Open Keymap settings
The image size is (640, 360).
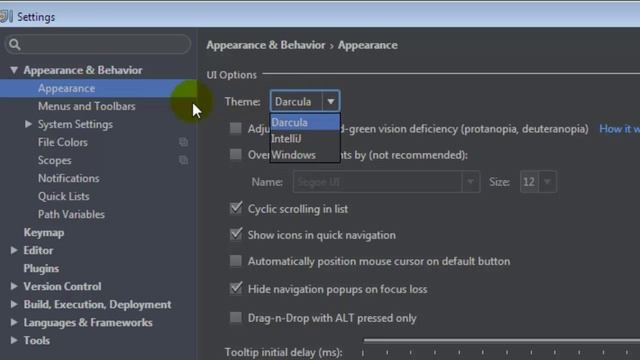pos(44,232)
